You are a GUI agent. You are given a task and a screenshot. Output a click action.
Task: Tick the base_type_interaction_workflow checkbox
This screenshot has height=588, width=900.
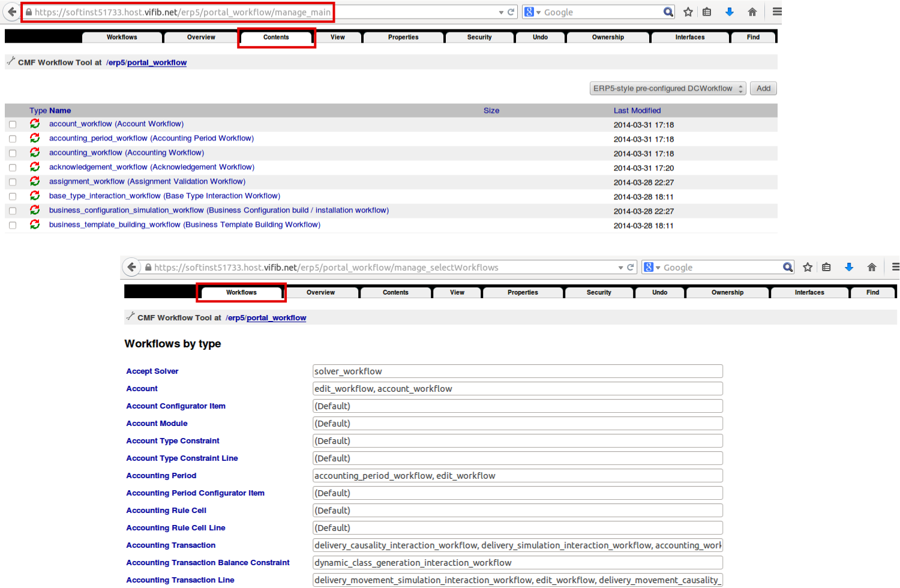[13, 197]
